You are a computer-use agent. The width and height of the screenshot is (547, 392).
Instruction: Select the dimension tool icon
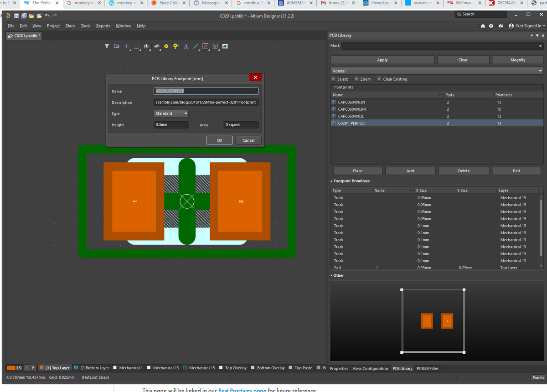(x=215, y=46)
